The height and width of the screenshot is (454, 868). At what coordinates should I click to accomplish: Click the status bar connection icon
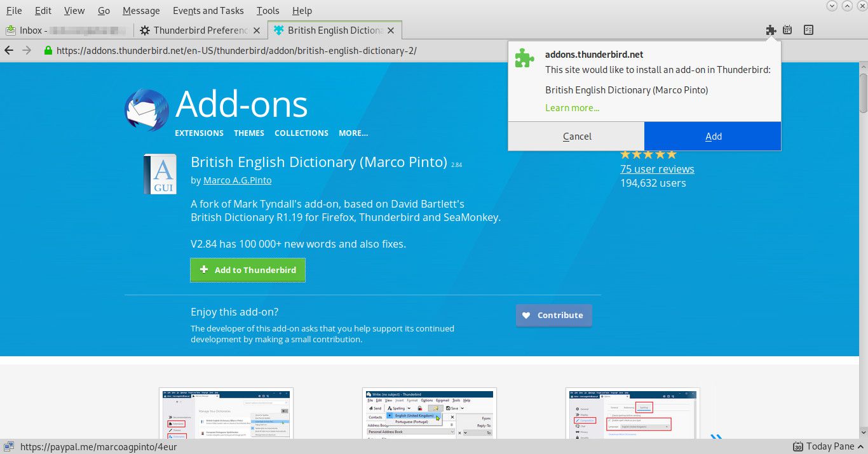(10, 446)
